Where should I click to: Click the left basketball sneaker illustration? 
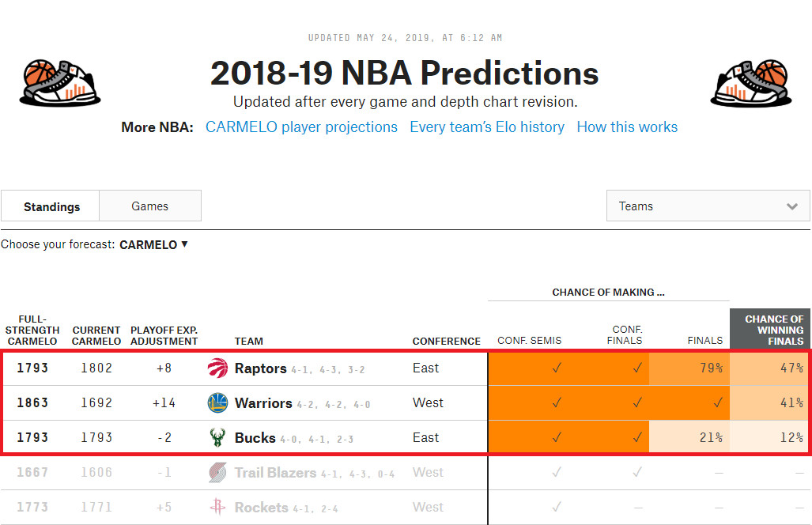click(x=59, y=81)
